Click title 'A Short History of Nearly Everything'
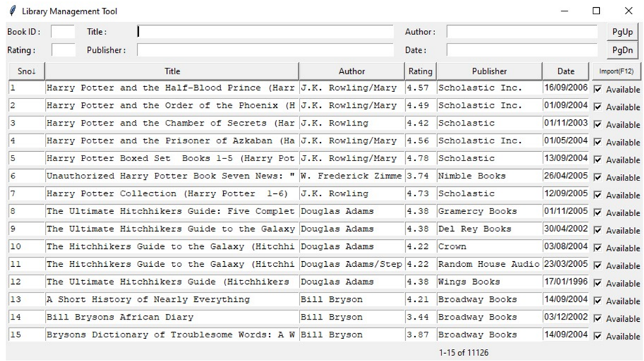Viewport: 644px width, 361px height. pos(172,300)
